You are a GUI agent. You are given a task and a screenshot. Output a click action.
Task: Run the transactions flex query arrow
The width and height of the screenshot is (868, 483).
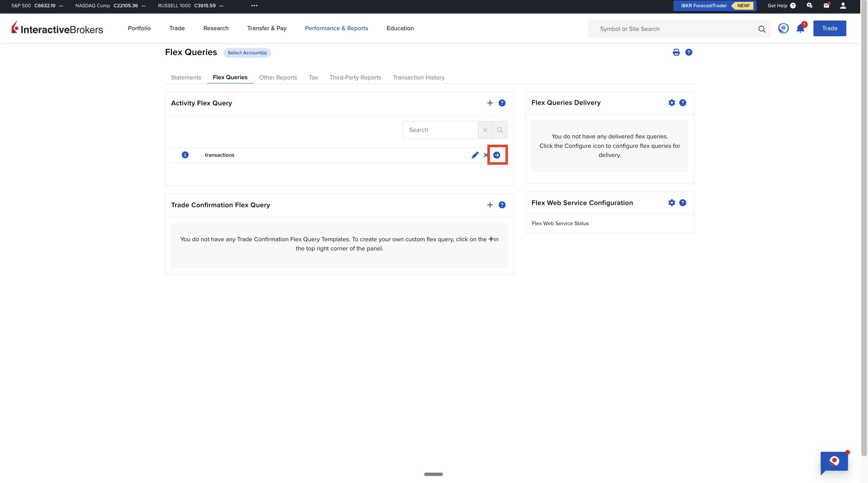click(x=497, y=155)
